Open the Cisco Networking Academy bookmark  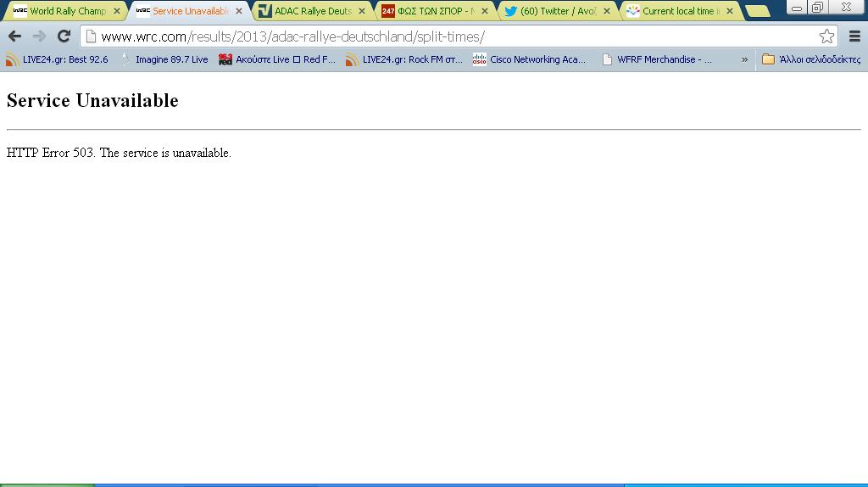click(x=529, y=59)
